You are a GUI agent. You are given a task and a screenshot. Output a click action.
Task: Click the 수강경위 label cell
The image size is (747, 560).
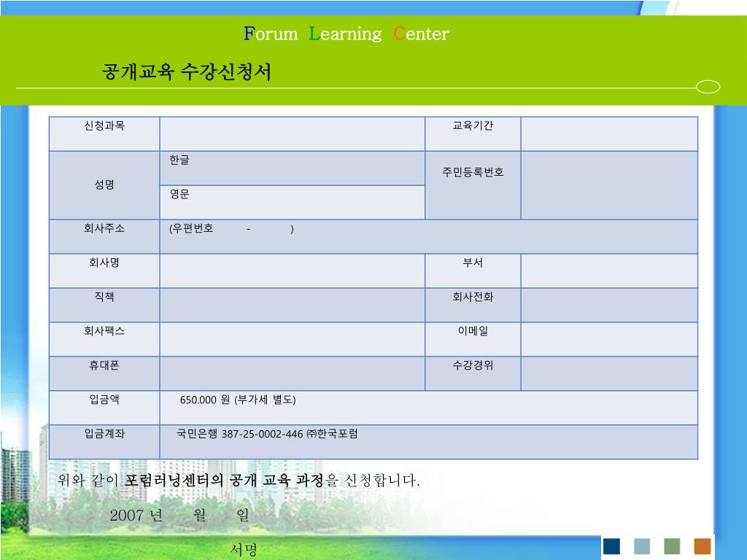coord(473,374)
